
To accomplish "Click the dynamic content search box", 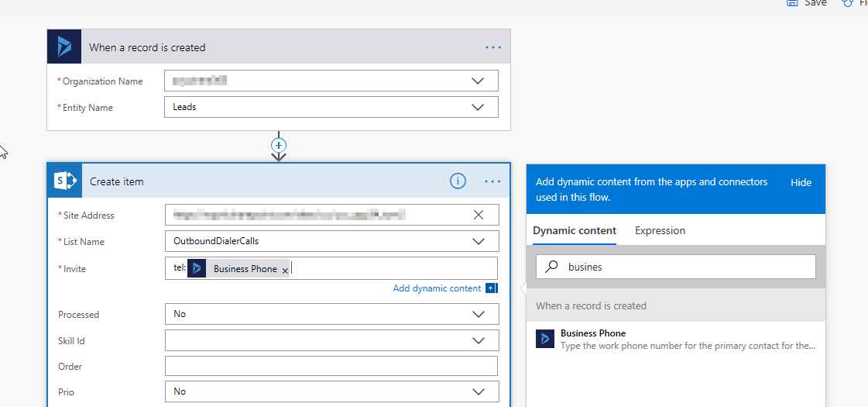I will [x=675, y=267].
